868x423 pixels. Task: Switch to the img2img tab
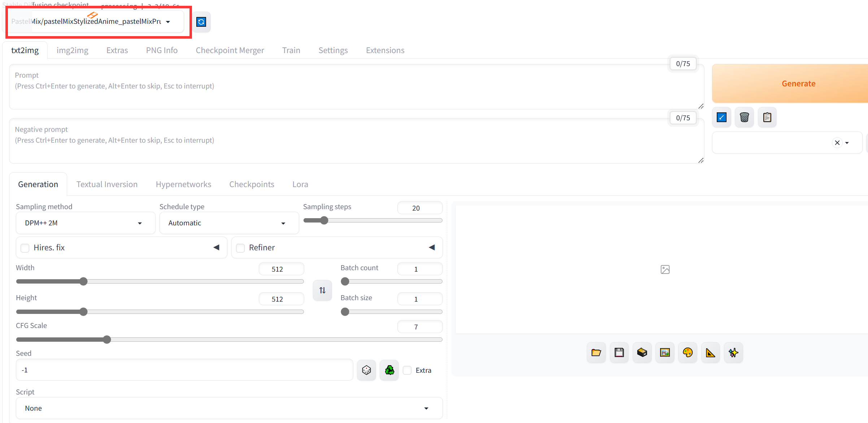click(72, 50)
